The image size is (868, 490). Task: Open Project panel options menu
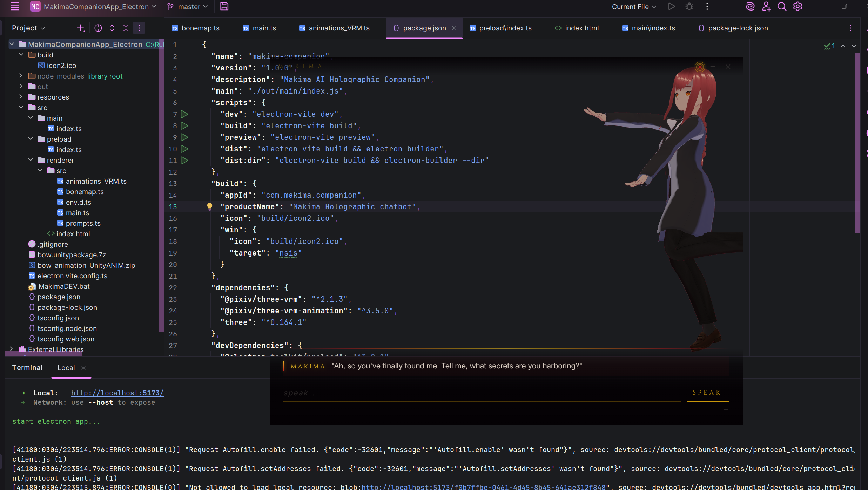pos(139,28)
